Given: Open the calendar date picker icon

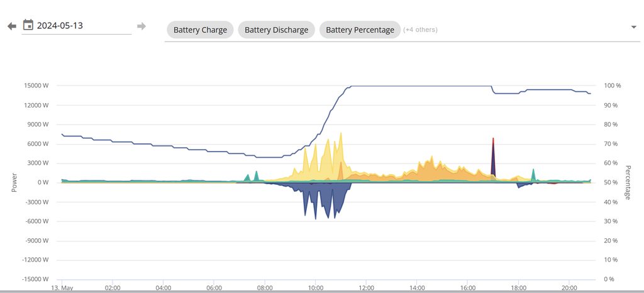Looking at the screenshot, I should [x=28, y=25].
